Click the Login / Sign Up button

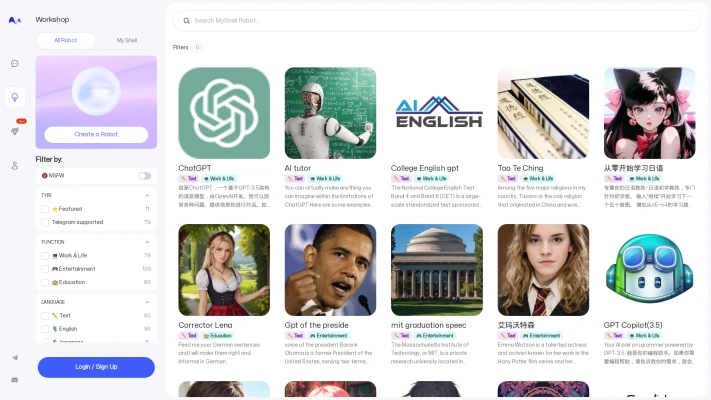coord(96,367)
